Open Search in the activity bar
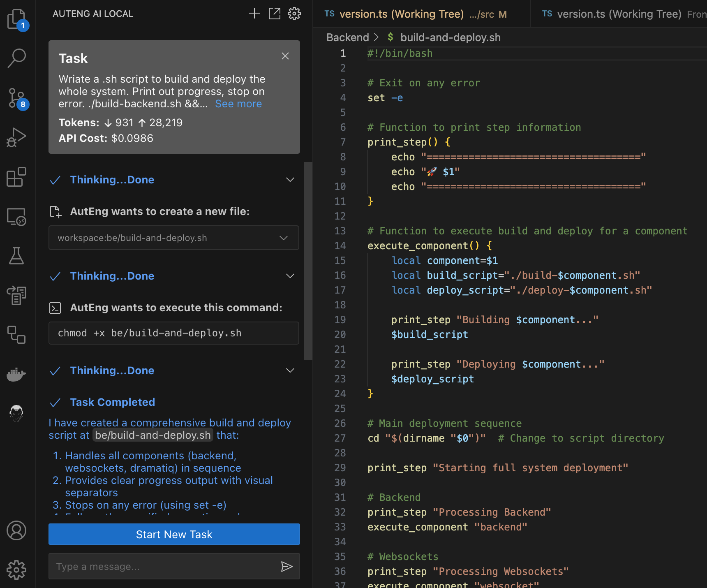This screenshot has width=707, height=588. [x=16, y=58]
